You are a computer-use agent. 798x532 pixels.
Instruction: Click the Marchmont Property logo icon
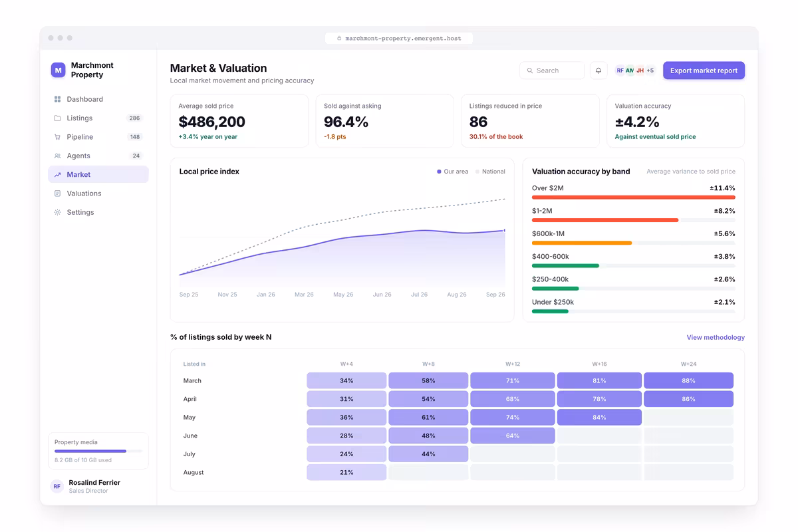59,70
